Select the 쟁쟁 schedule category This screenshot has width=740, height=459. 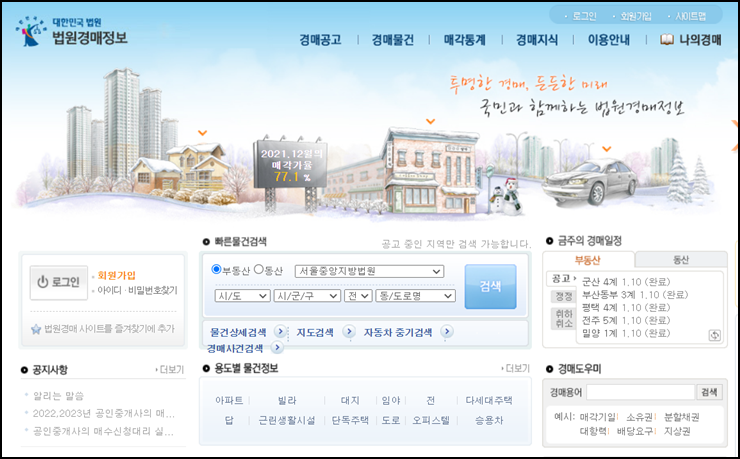pyautogui.click(x=563, y=296)
